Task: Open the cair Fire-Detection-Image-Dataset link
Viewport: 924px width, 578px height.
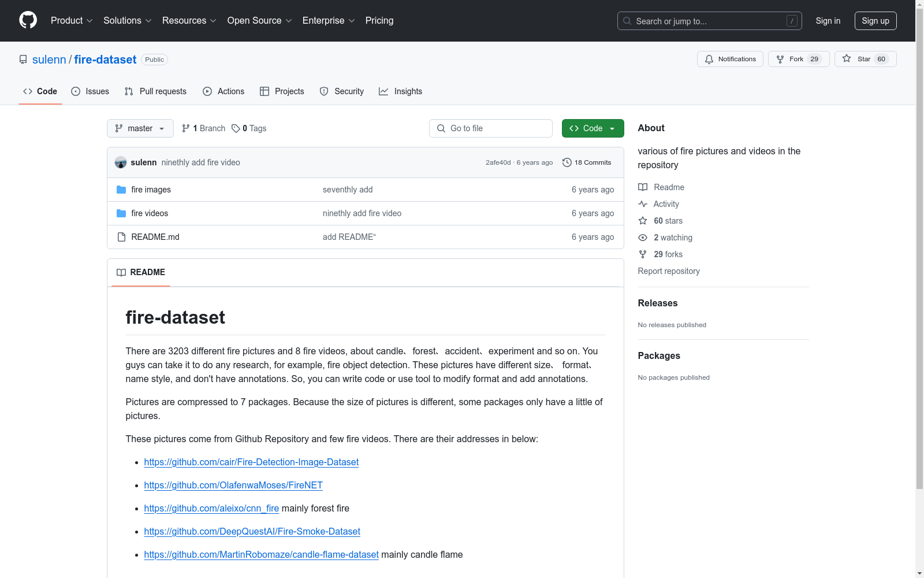Action: coord(251,462)
